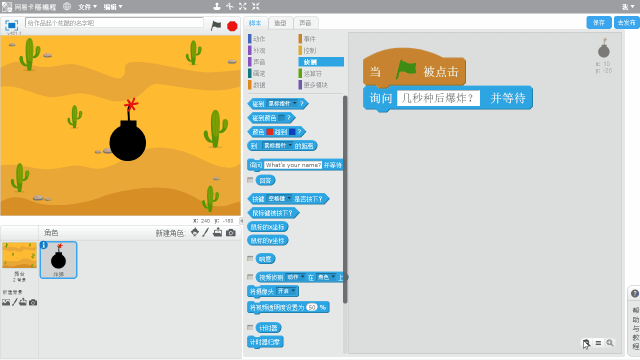The image size is (640, 360).
Task: Tick the checkbox beside the video sensing block
Action: [x=250, y=277]
